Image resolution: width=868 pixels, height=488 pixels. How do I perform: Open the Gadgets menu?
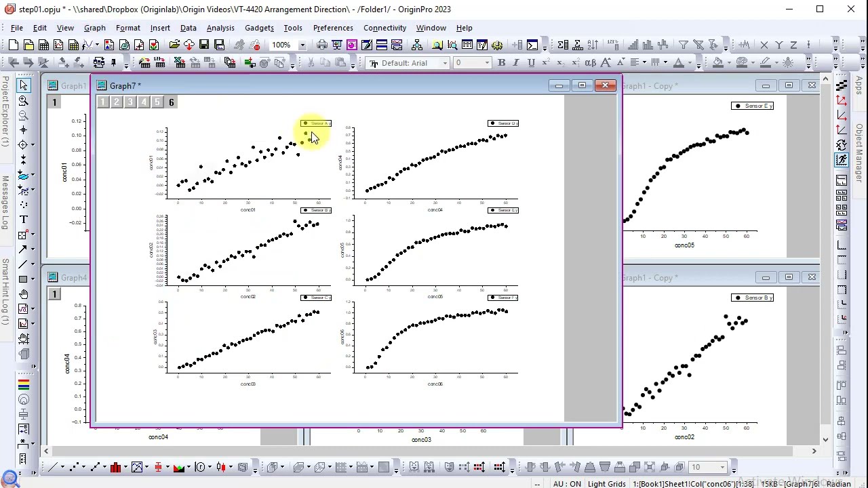click(x=259, y=28)
